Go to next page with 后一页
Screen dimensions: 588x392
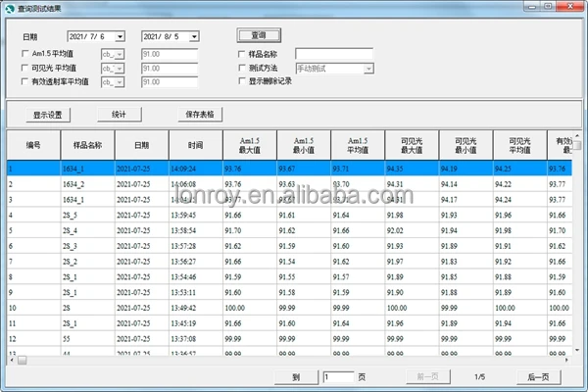coord(544,376)
